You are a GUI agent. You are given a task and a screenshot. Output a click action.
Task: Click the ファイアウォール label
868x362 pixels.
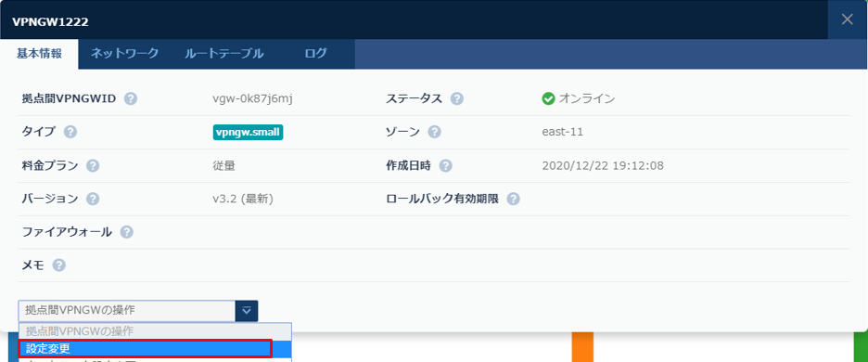coord(67,232)
